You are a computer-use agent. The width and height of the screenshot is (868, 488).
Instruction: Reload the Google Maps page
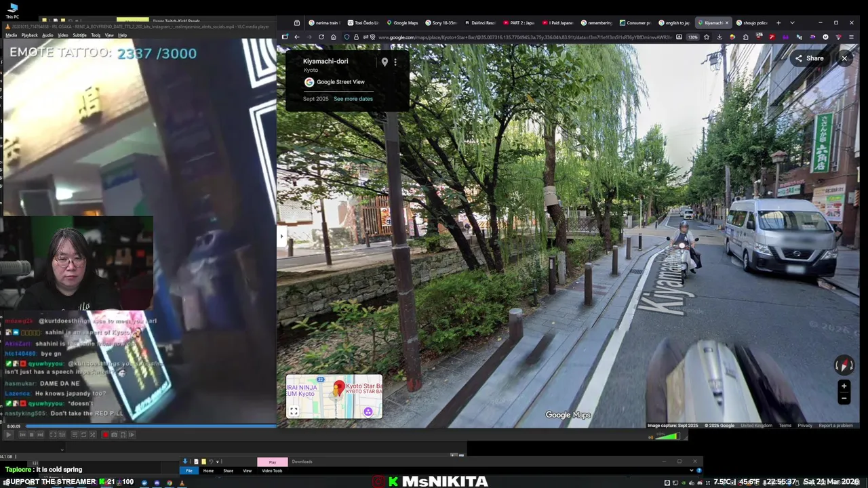click(321, 37)
